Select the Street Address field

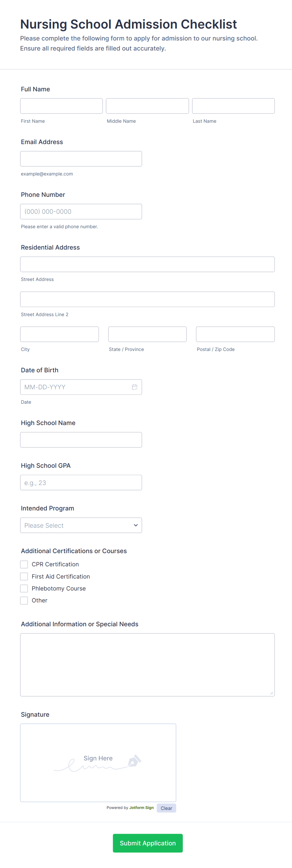(x=147, y=264)
